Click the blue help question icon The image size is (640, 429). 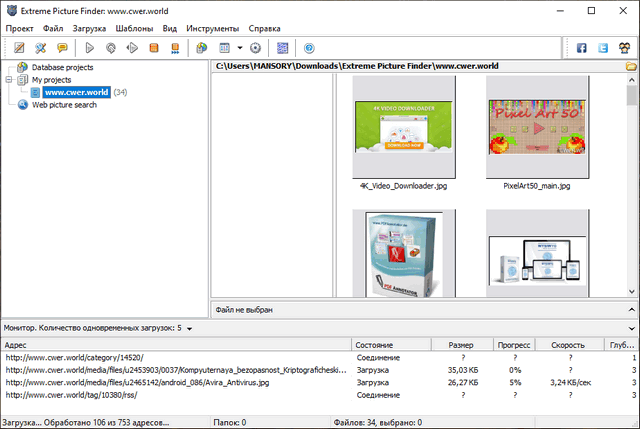coord(308,47)
